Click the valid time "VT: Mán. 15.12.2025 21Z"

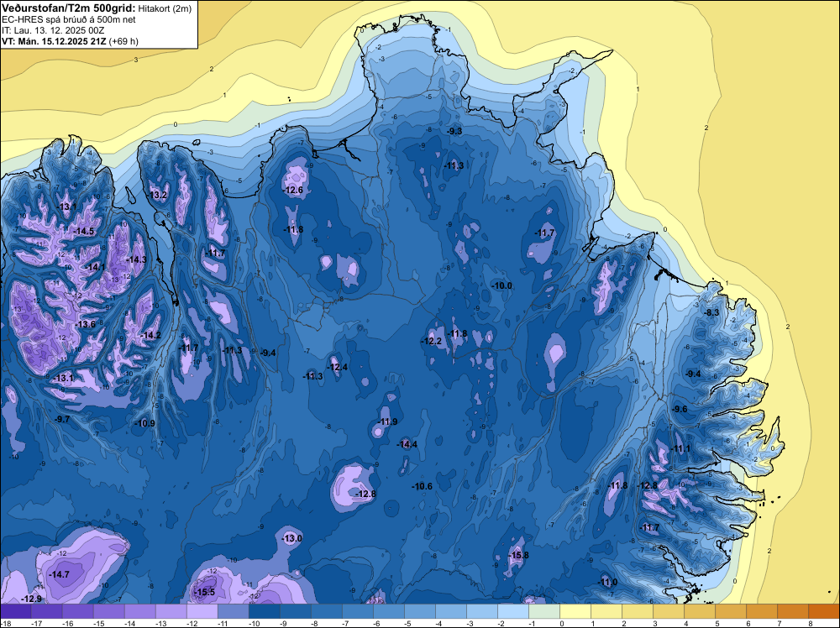pyautogui.click(x=54, y=41)
